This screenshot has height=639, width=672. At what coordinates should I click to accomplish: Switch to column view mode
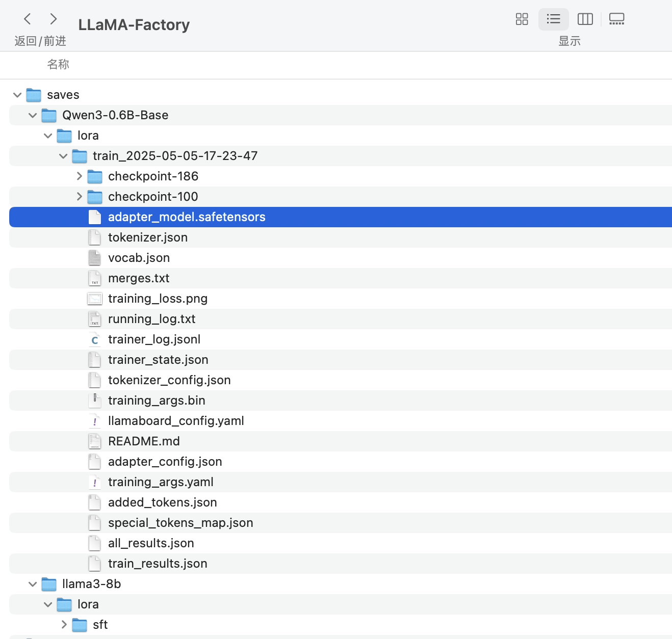click(x=585, y=19)
